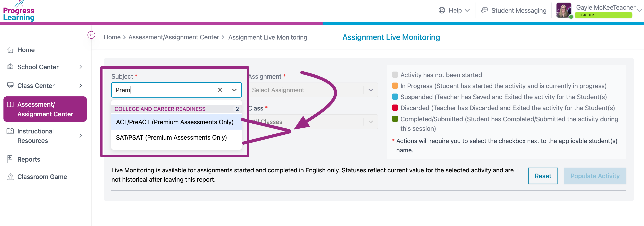644x226 pixels.
Task: Click the Classroom Game icon
Action: 10,176
